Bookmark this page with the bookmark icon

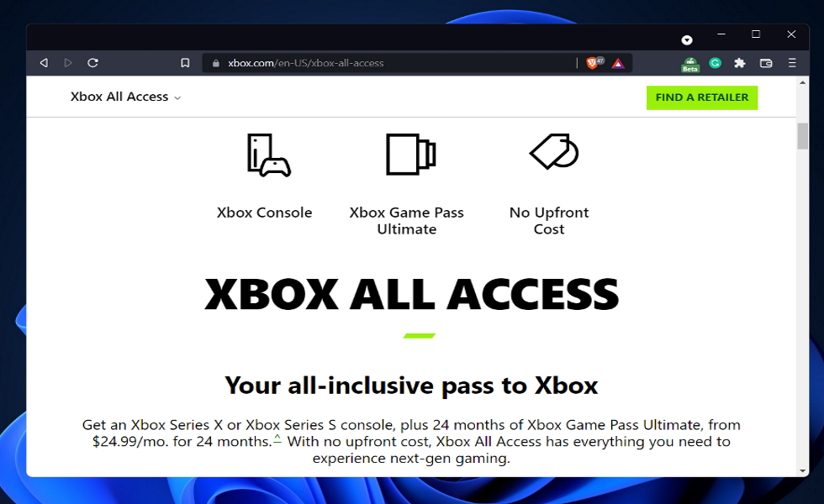coord(185,63)
